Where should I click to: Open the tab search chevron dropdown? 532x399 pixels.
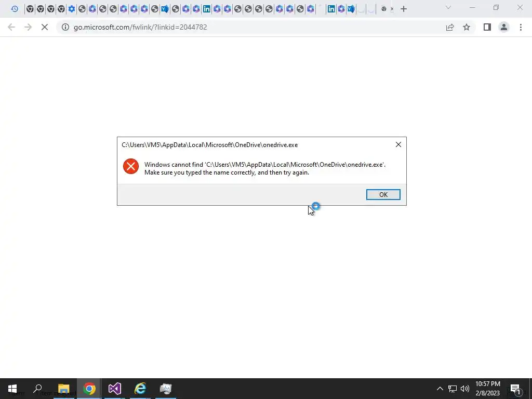tap(448, 7)
